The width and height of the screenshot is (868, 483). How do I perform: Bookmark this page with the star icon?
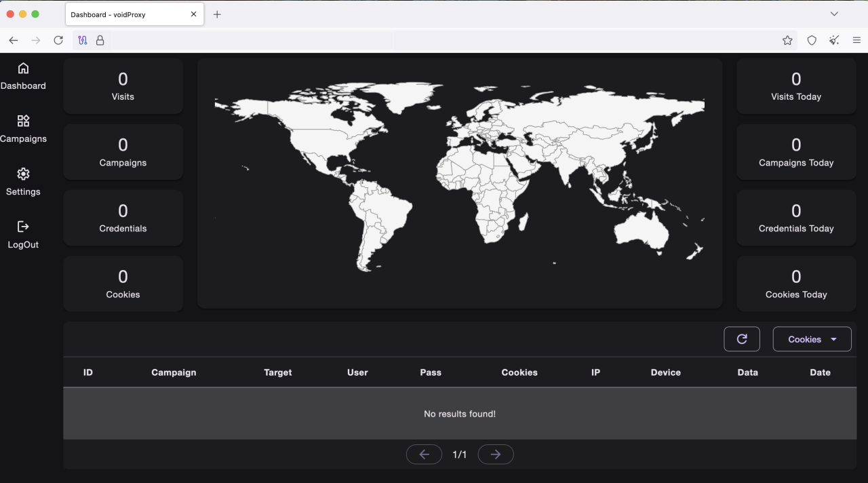[787, 40]
